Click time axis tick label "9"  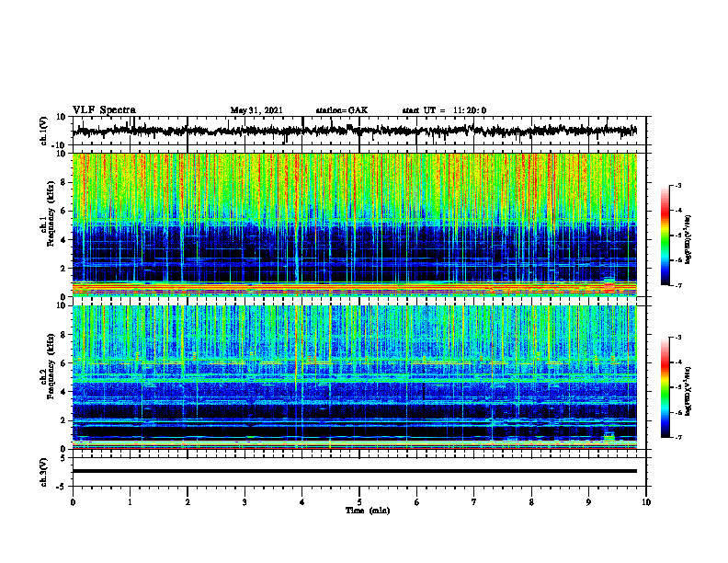[588, 502]
